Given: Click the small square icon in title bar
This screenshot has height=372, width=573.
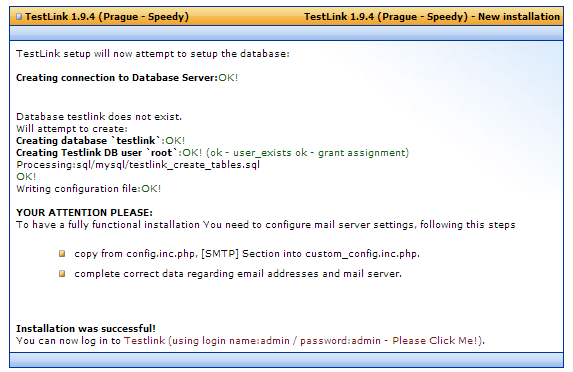Looking at the screenshot, I should click(x=19, y=17).
